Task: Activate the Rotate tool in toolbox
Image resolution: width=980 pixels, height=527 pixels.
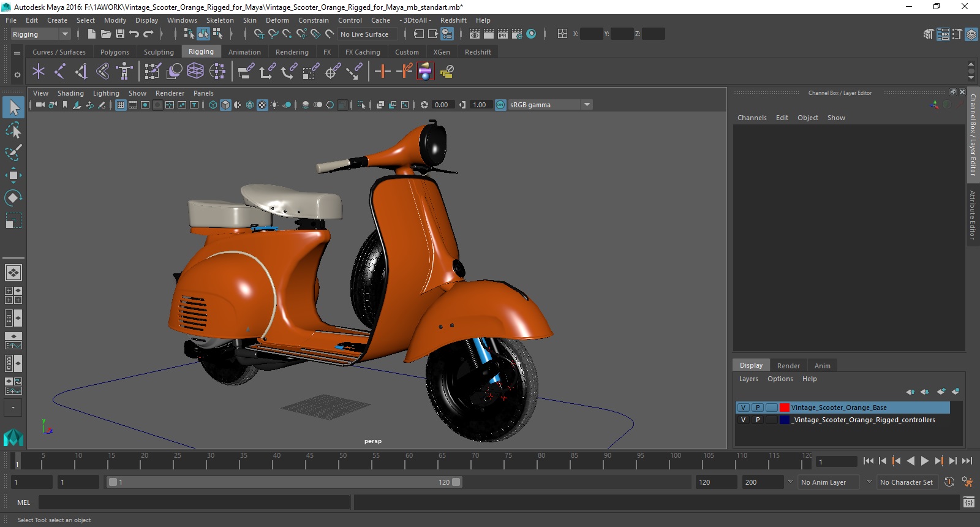Action: click(13, 197)
